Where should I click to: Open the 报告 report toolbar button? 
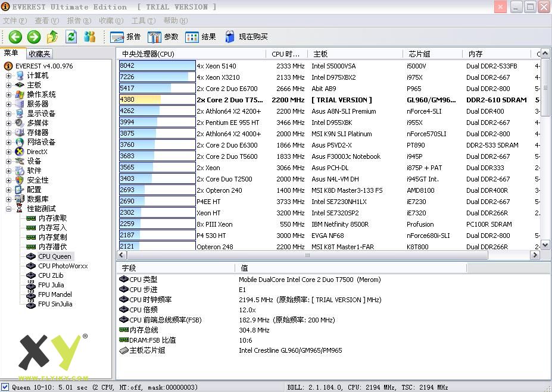(125, 36)
